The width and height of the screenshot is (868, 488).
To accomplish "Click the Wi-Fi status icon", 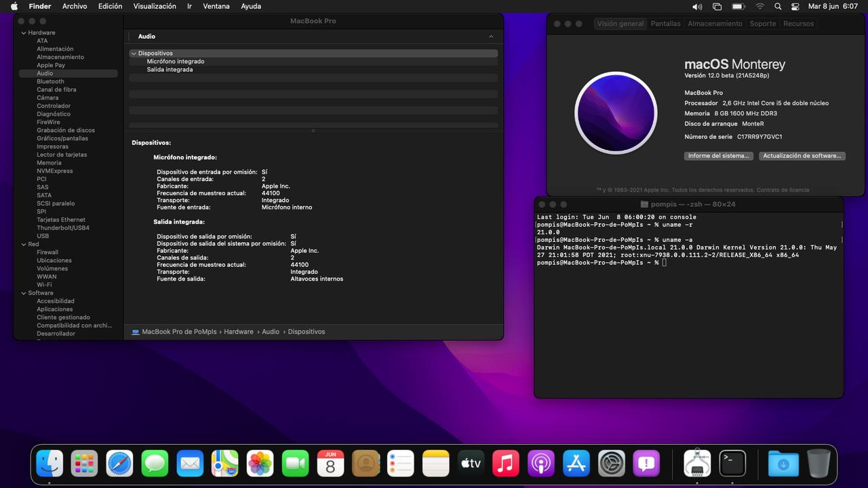I will [x=759, y=6].
